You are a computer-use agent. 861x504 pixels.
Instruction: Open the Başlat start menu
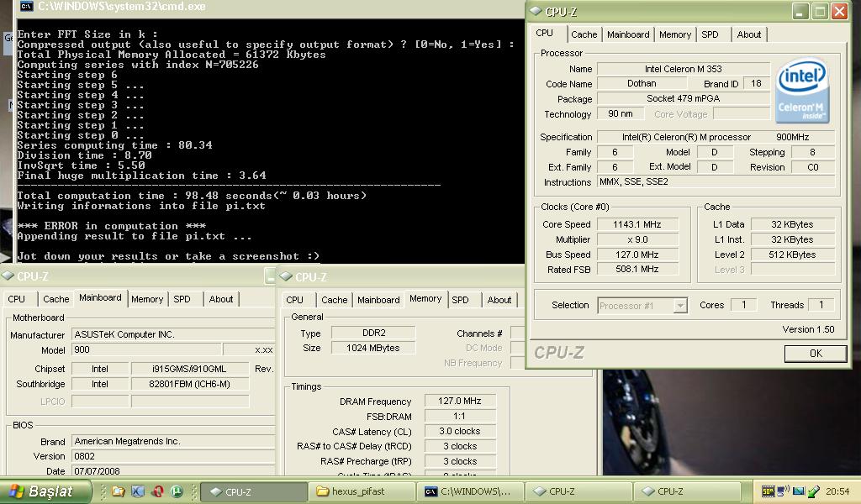click(45, 491)
